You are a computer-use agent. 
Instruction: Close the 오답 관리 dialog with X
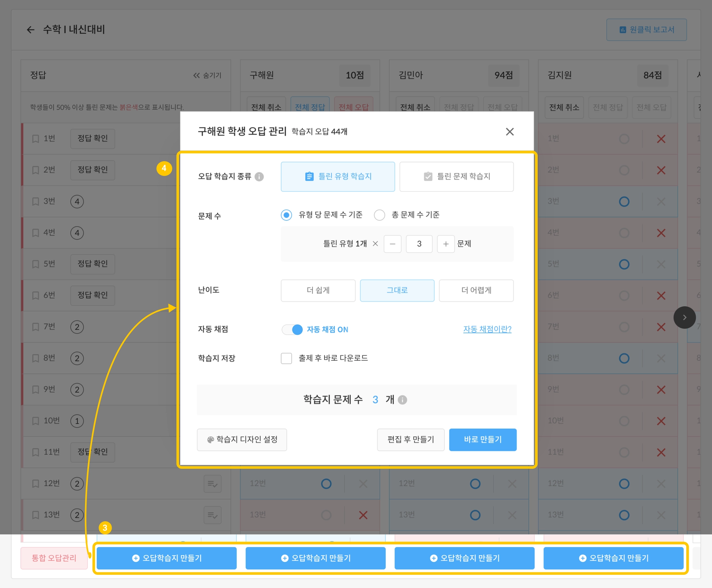510,132
